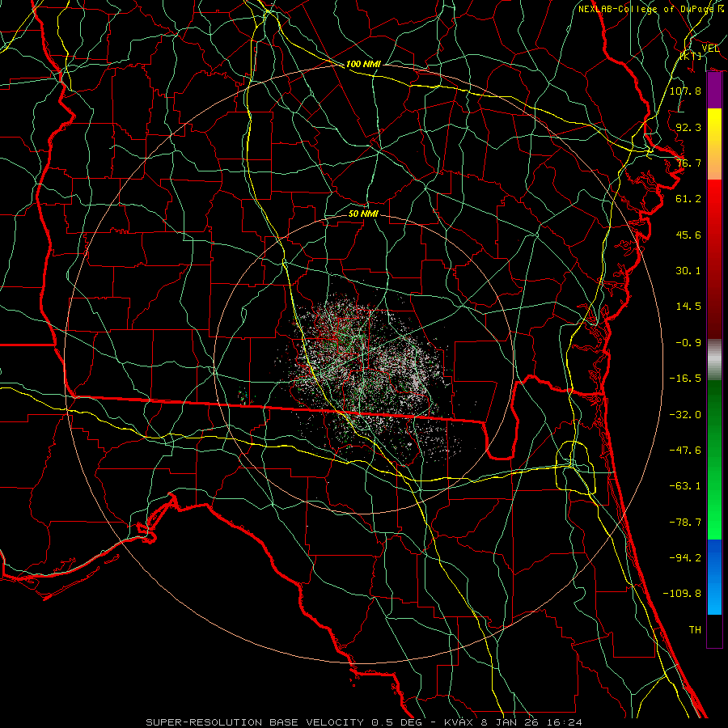Click the VEL legend title
Screen dimensions: 728x728
click(x=710, y=48)
